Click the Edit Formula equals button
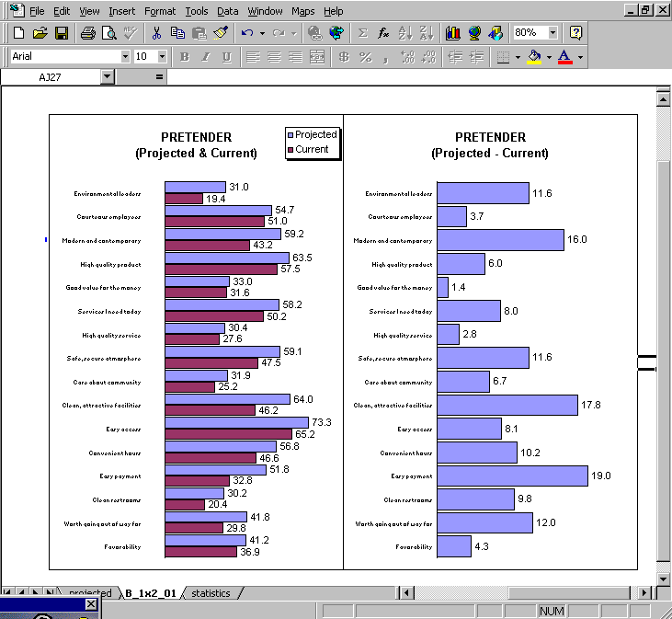The width and height of the screenshot is (672, 619). 159,77
